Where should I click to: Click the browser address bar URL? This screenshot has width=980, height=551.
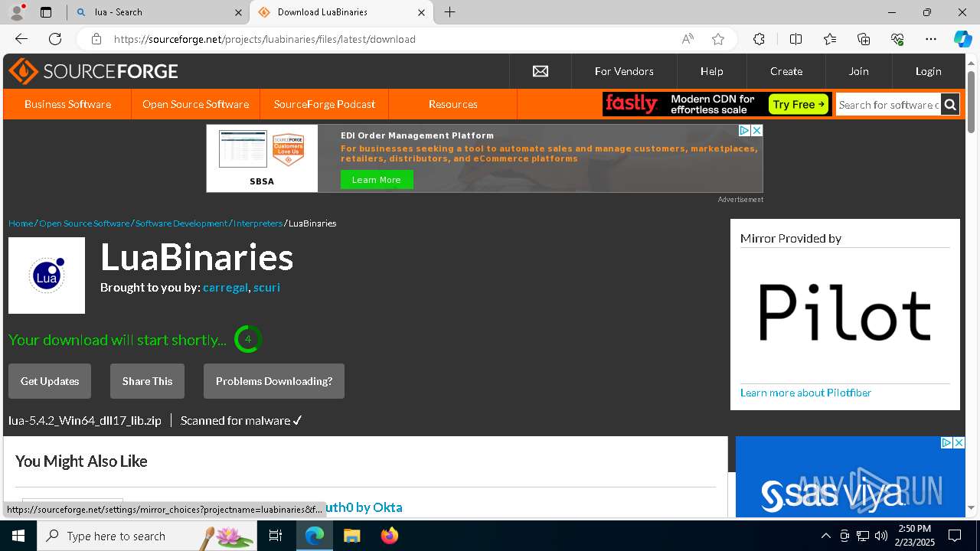click(265, 39)
